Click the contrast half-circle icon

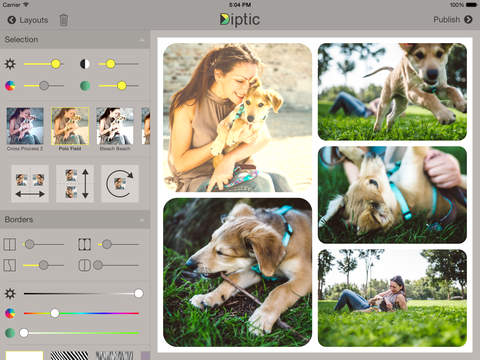(x=85, y=64)
